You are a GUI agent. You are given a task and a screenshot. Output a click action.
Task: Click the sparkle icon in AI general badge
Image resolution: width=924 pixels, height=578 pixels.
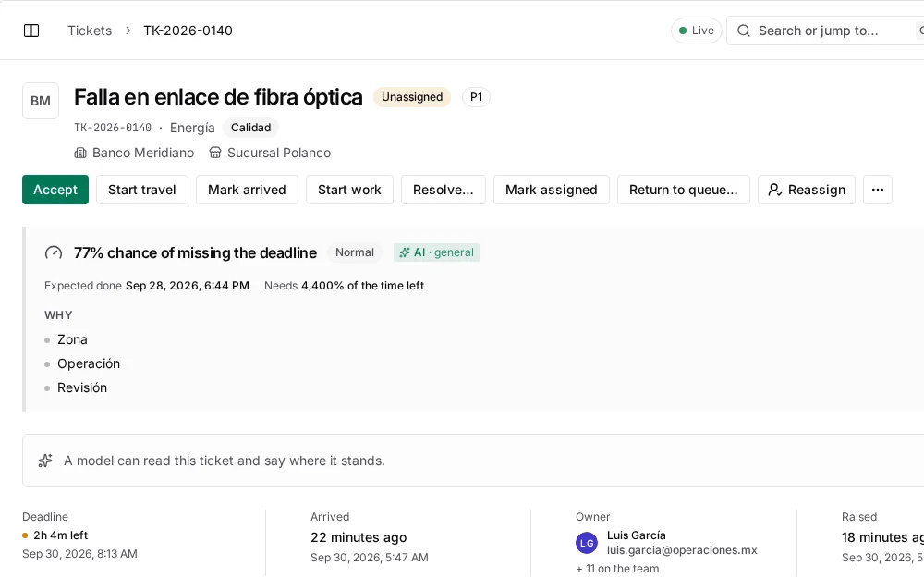[405, 252]
